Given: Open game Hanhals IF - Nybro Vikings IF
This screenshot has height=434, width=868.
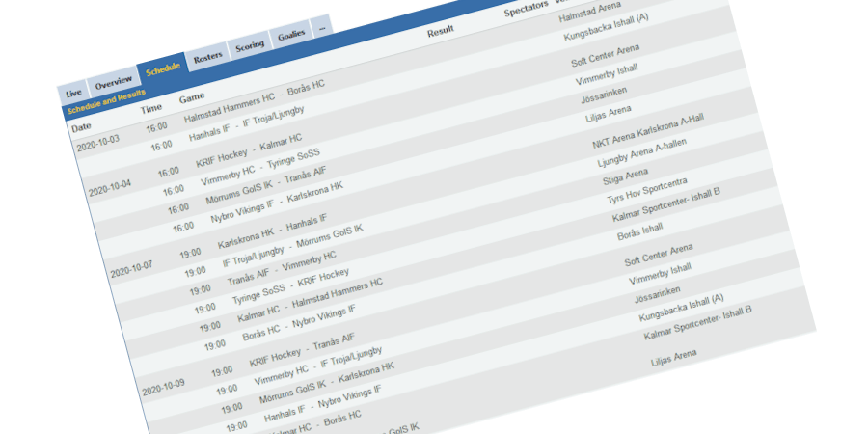Looking at the screenshot, I should tap(323, 405).
